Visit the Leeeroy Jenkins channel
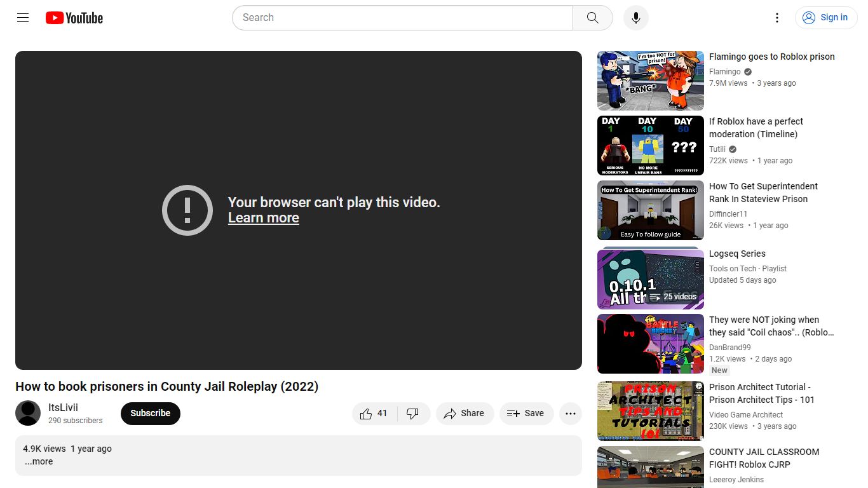 (x=736, y=480)
